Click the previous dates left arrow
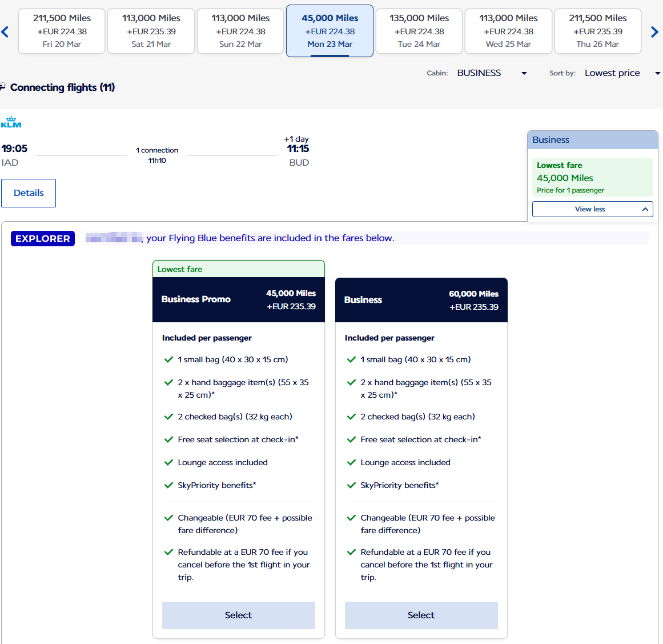Viewport: 663px width, 644px height. tap(5, 32)
